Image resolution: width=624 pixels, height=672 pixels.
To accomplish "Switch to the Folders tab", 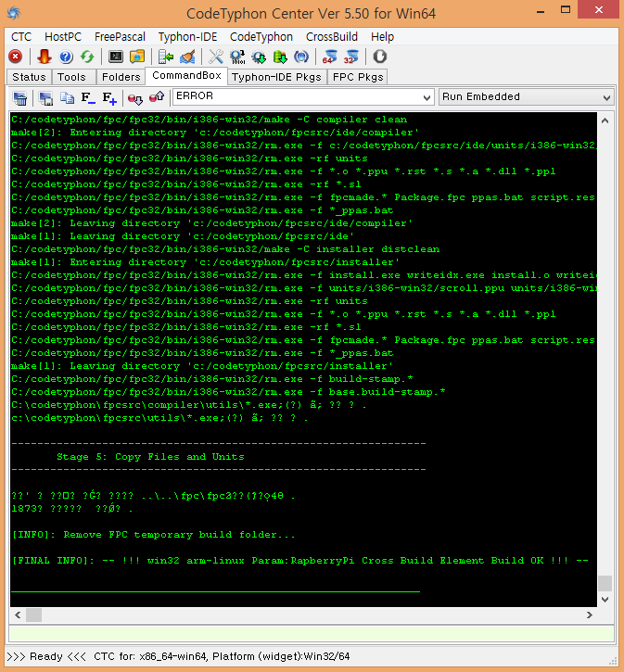I will [x=121, y=77].
